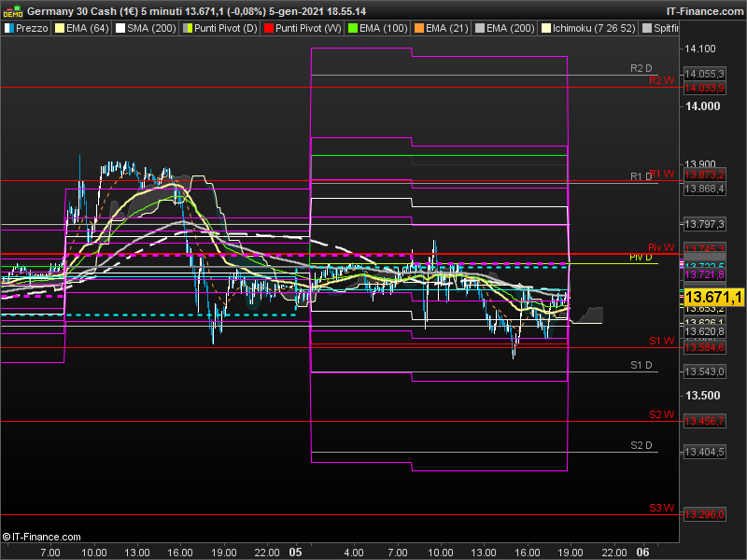The width and height of the screenshot is (747, 560).
Task: Open Punti Pivot (W) indicator settings
Action: click(302, 28)
